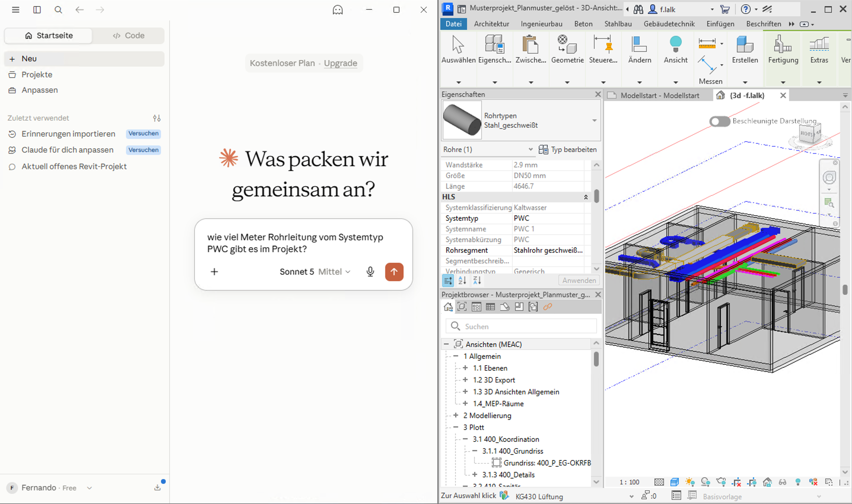
Task: Click the Upgrade link
Action: (x=340, y=63)
